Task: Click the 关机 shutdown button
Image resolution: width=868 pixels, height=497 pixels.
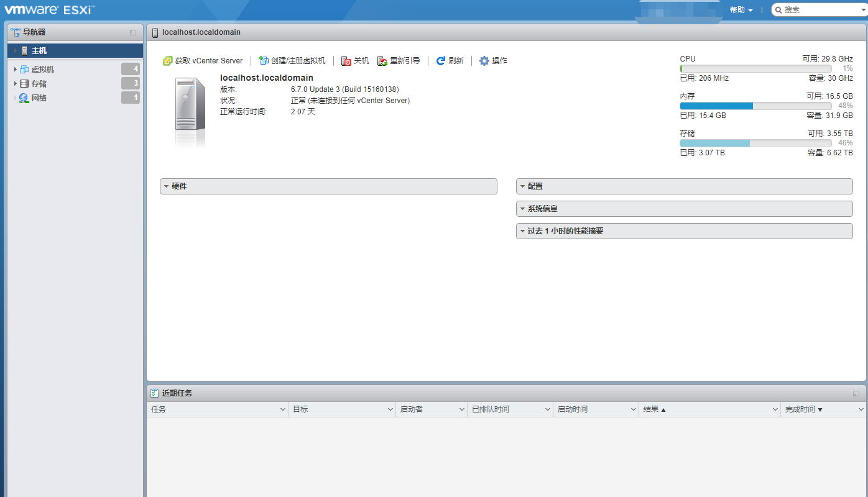Action: point(355,61)
